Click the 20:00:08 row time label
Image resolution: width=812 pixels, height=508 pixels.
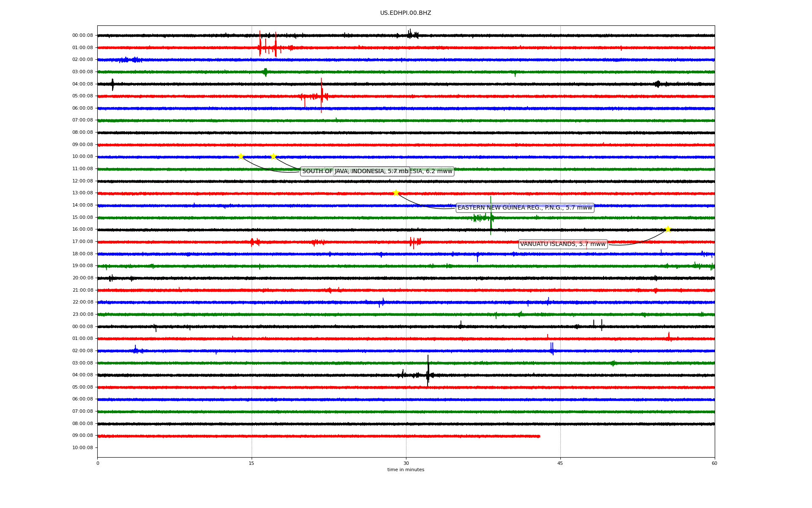coord(82,278)
